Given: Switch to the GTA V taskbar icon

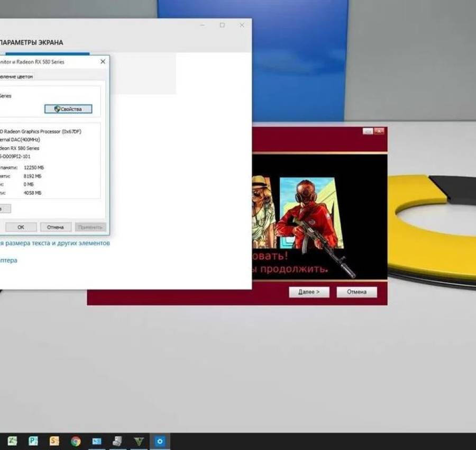Looking at the screenshot, I should (x=139, y=440).
